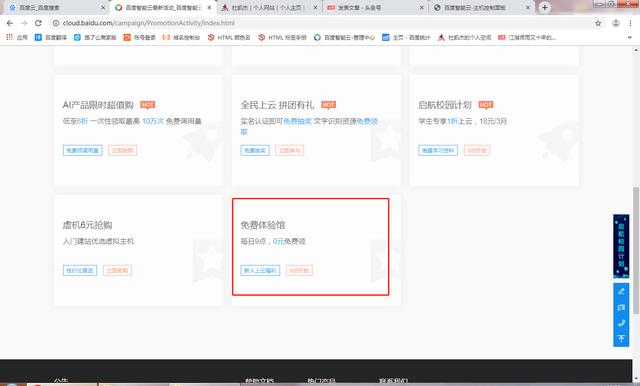Open the Chrome three-dot menu
640x386 pixels.
632,23
